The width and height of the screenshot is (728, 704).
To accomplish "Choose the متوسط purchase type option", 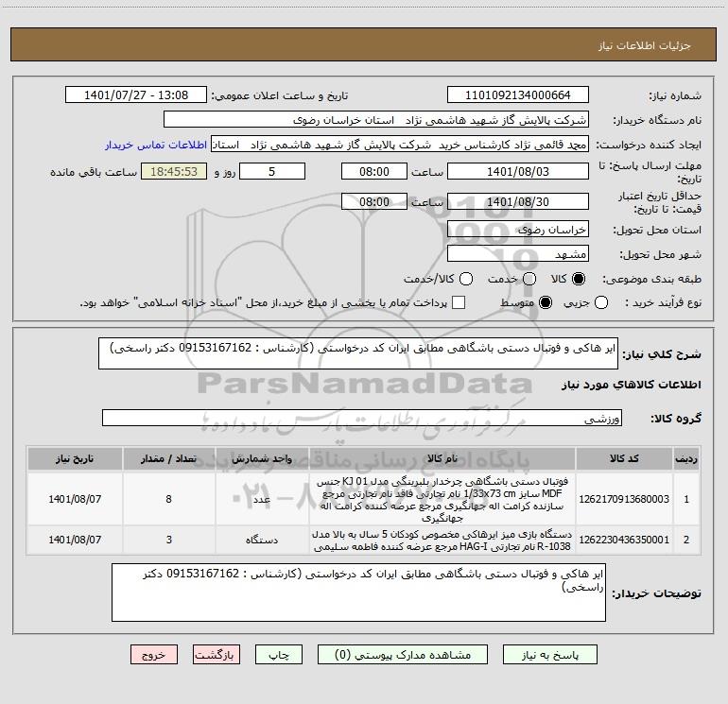I will tap(546, 302).
